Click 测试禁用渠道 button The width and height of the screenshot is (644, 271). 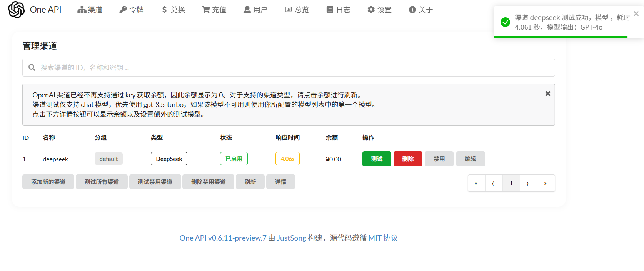click(155, 182)
